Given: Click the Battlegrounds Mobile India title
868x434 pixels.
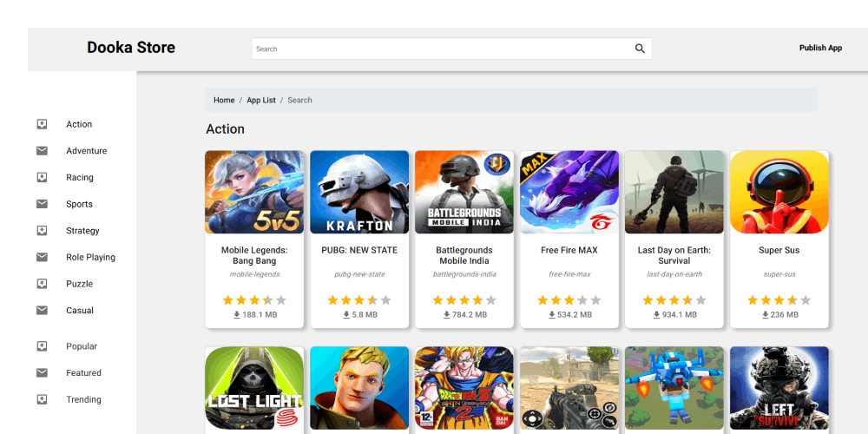Looking at the screenshot, I should click(x=464, y=255).
